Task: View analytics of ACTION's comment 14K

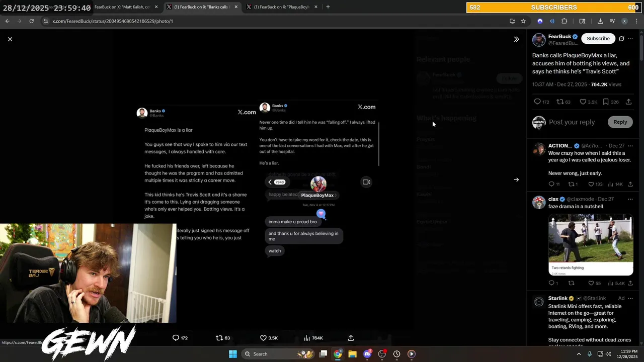Action: [615, 184]
